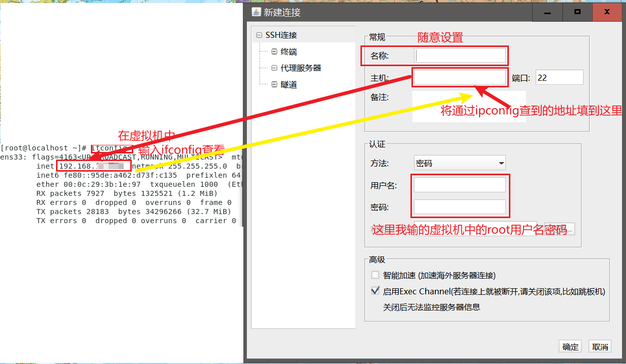The height and width of the screenshot is (364, 626).
Task: Open the 代理服务器 settings item
Action: pyautogui.click(x=301, y=68)
